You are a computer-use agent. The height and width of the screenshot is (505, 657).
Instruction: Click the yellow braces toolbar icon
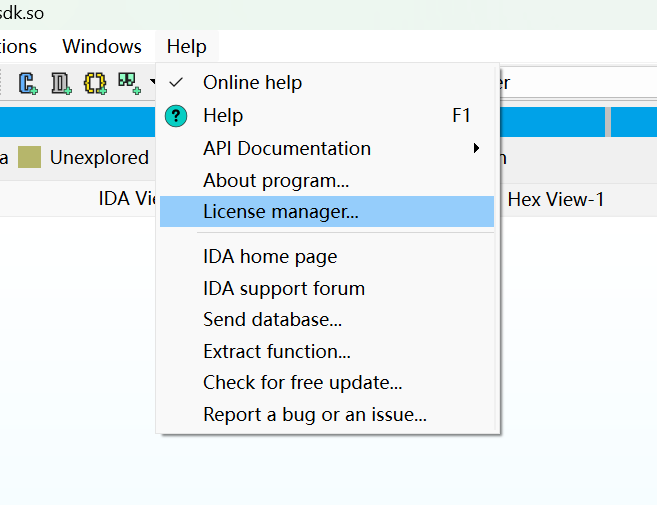(95, 83)
